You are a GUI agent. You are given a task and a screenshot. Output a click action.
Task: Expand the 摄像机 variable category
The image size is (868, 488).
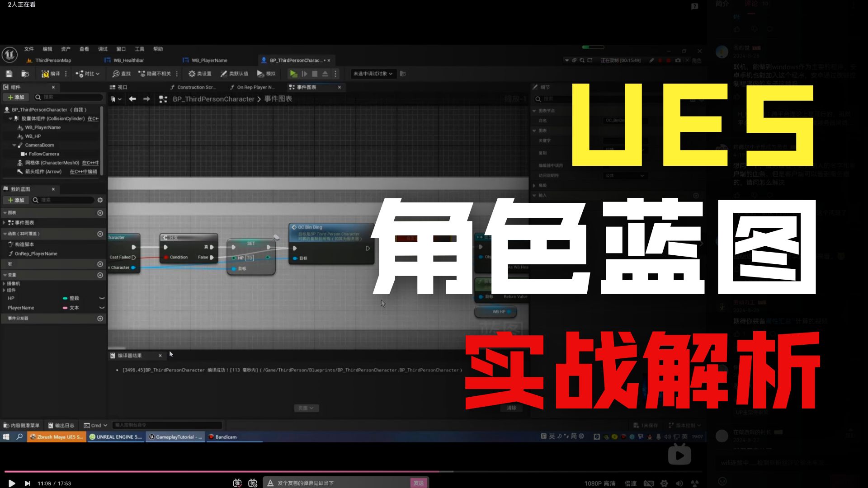pyautogui.click(x=4, y=284)
